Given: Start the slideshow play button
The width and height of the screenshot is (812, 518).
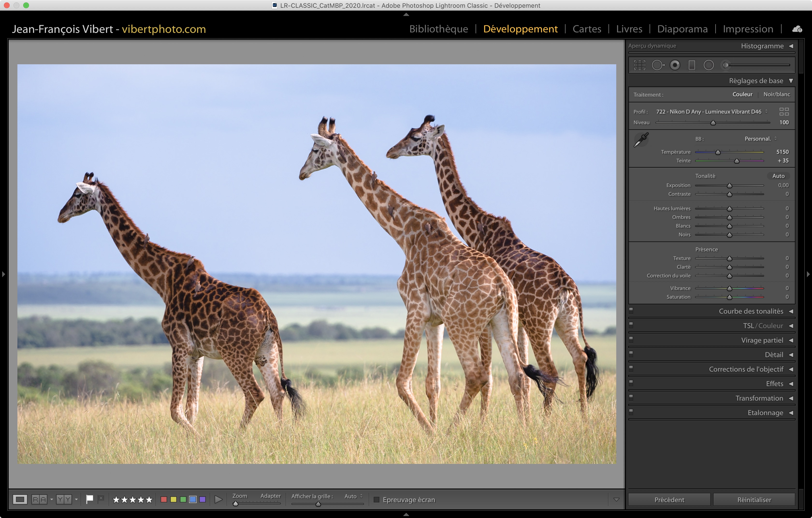Looking at the screenshot, I should point(218,499).
